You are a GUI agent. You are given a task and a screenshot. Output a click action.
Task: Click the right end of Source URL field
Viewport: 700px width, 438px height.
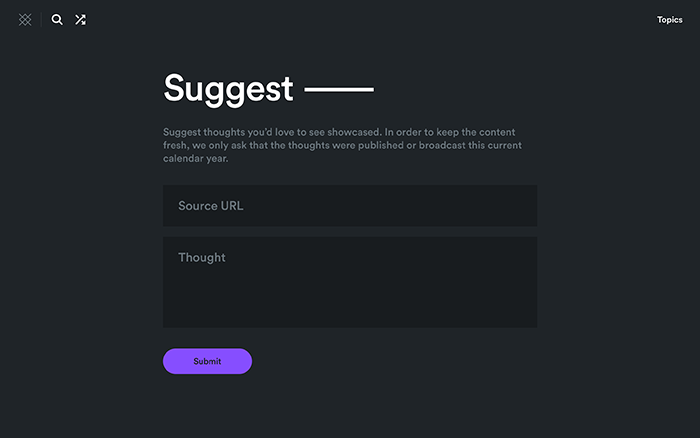[520, 205]
